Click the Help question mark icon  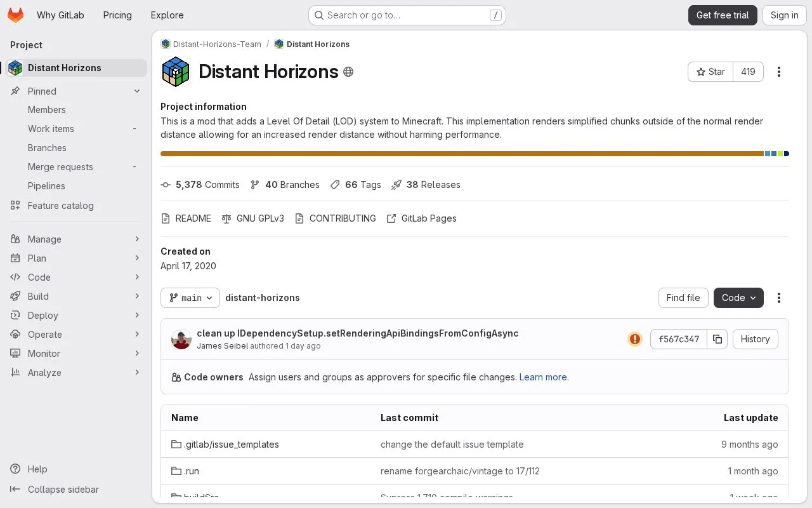(15, 469)
